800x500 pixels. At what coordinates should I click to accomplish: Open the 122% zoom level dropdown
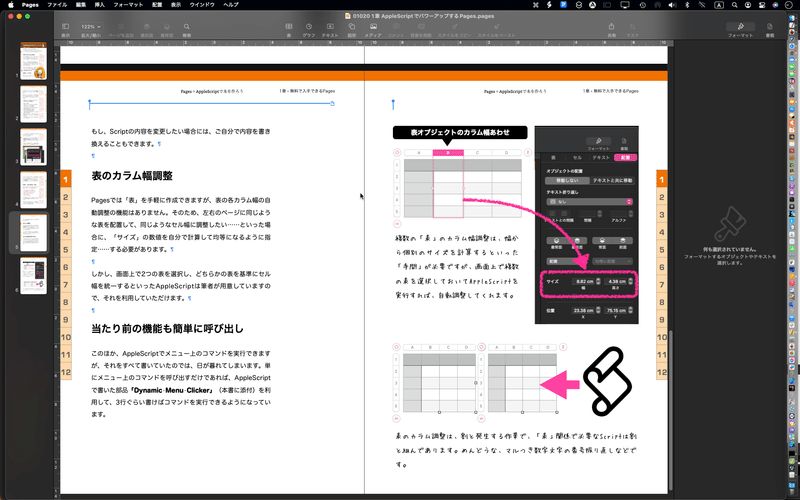click(x=91, y=27)
